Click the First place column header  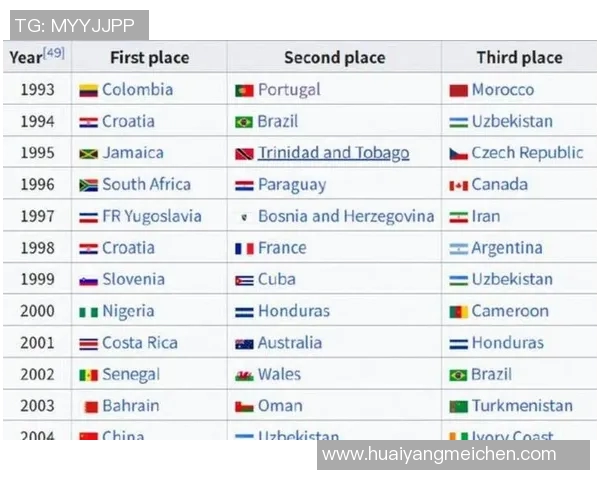pos(149,57)
